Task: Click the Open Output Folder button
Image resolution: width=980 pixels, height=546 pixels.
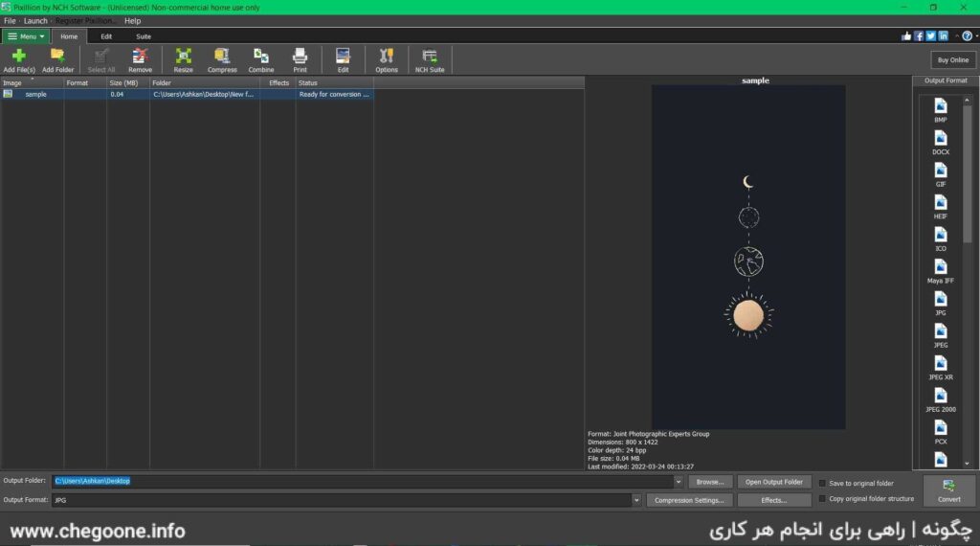Action: coord(773,482)
